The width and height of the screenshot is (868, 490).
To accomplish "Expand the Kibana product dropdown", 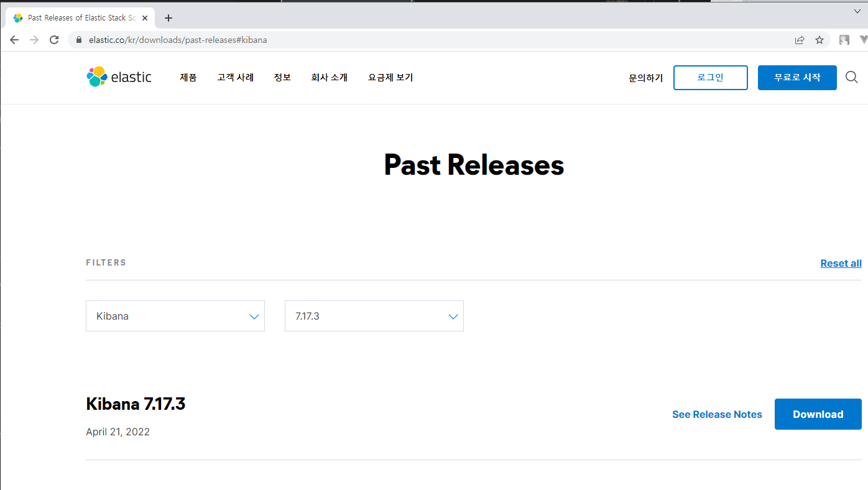I will coord(175,316).
